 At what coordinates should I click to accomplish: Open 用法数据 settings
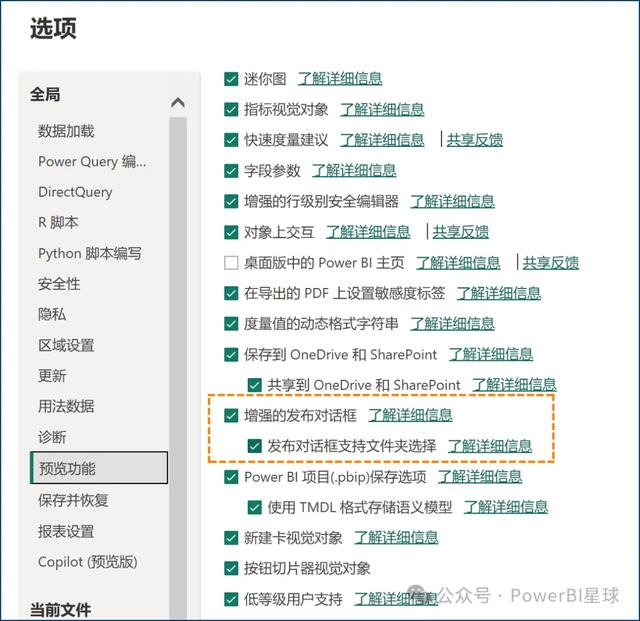[x=66, y=406]
